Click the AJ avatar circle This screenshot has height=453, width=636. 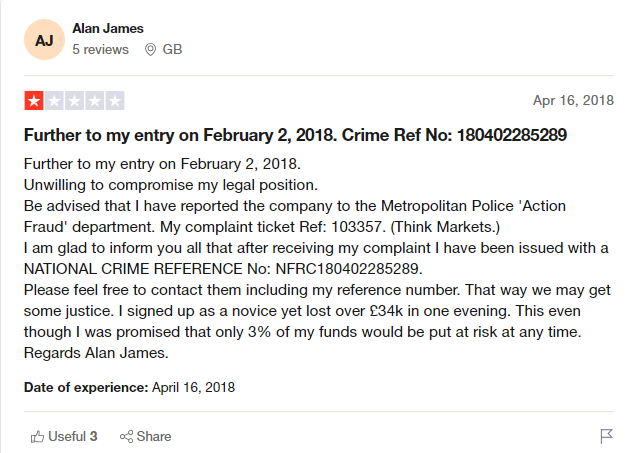[45, 40]
